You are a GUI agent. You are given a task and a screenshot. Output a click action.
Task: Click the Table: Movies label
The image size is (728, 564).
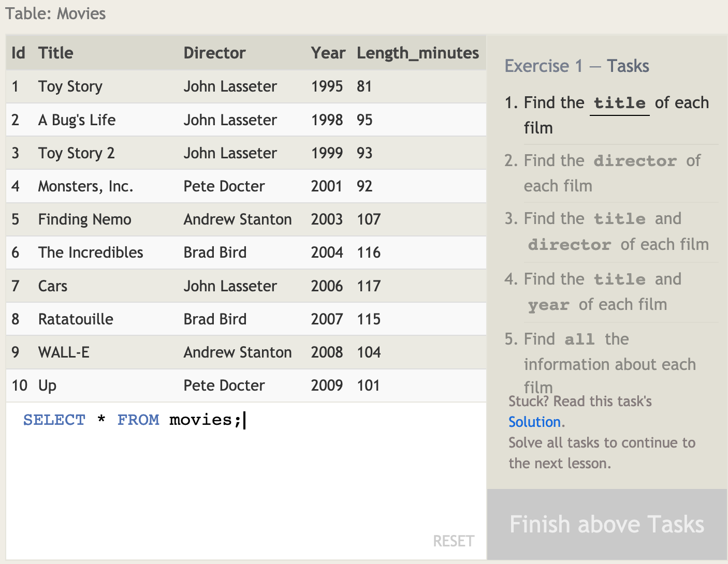coord(55,13)
